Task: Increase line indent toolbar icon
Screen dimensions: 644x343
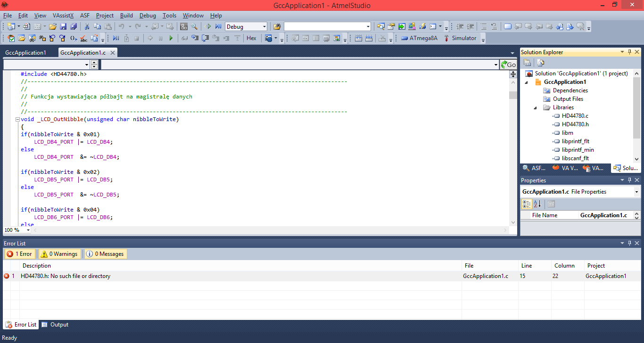Action: pos(471,26)
